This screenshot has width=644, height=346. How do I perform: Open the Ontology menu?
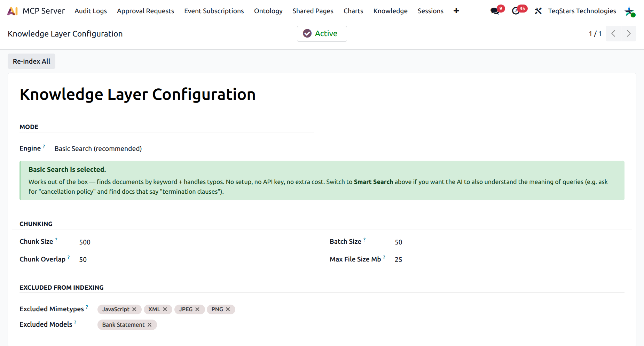click(268, 11)
